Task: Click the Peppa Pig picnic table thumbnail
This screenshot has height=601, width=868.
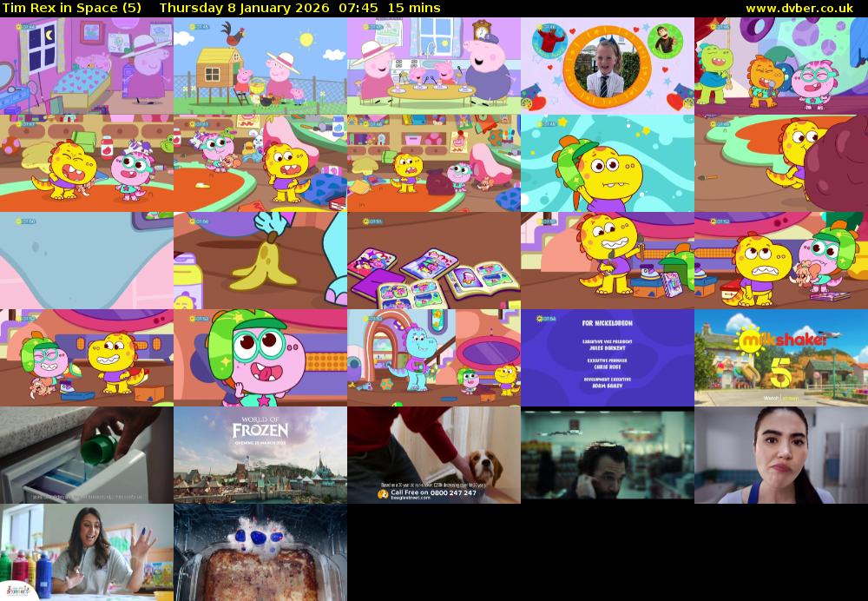Action: pyautogui.click(x=433, y=66)
